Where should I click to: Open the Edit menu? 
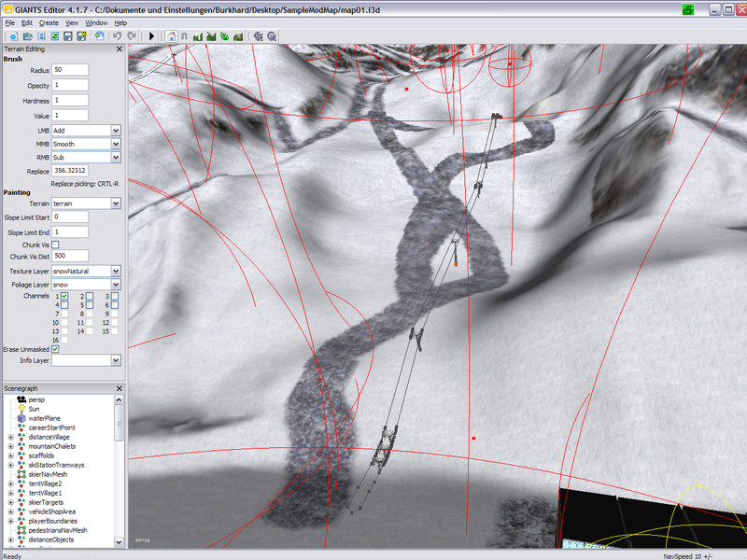click(27, 22)
